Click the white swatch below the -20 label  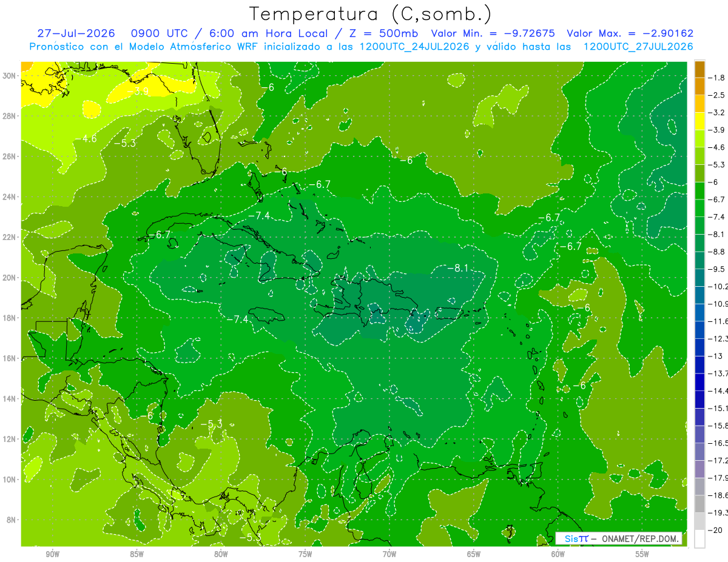pyautogui.click(x=699, y=539)
